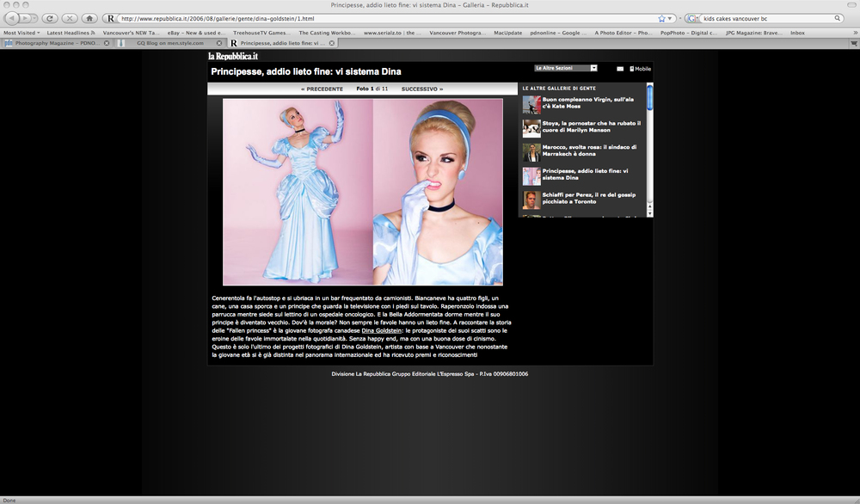Open Buon compleanno Virgin gallery link
860x504 pixels.
pyautogui.click(x=588, y=102)
